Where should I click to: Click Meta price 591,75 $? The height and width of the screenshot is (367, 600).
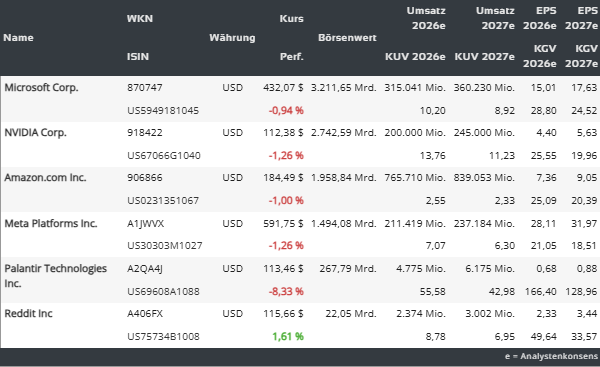coord(283,223)
